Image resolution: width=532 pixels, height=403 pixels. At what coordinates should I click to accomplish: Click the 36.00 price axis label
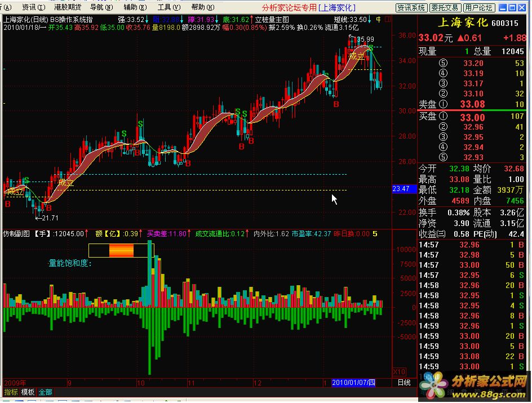[407, 36]
